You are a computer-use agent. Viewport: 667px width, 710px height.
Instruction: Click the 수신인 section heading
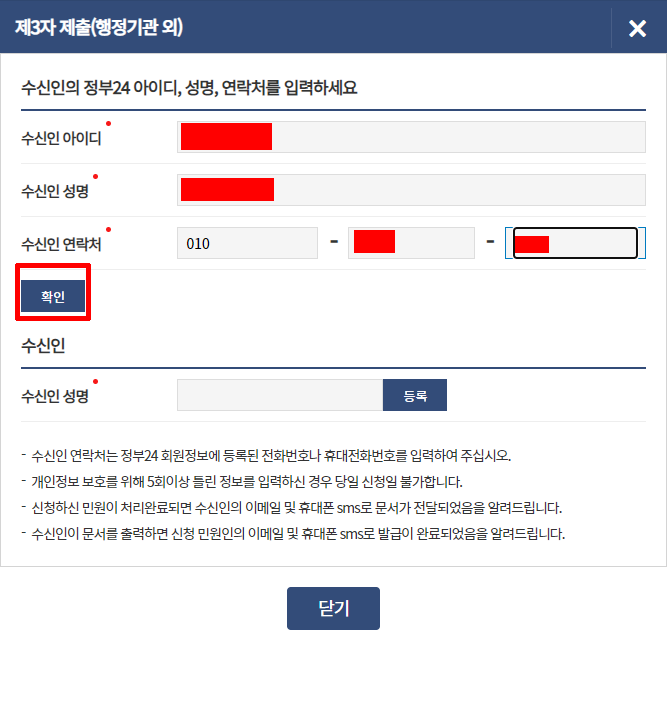(43, 346)
